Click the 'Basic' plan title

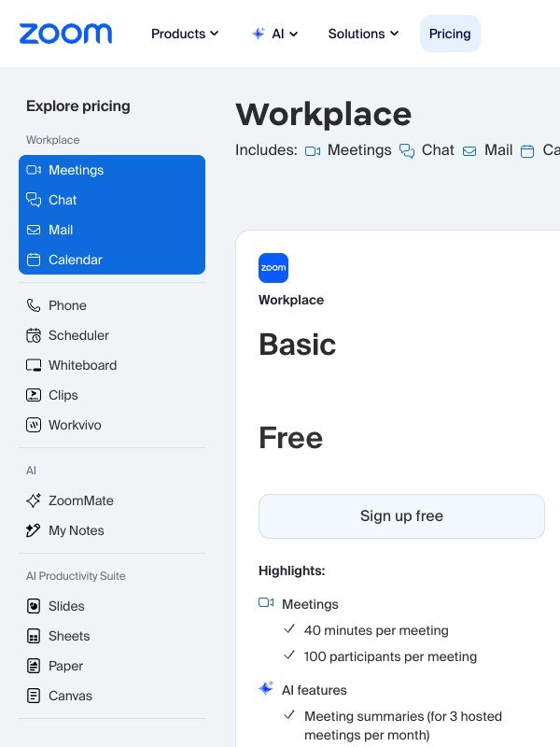[298, 345]
